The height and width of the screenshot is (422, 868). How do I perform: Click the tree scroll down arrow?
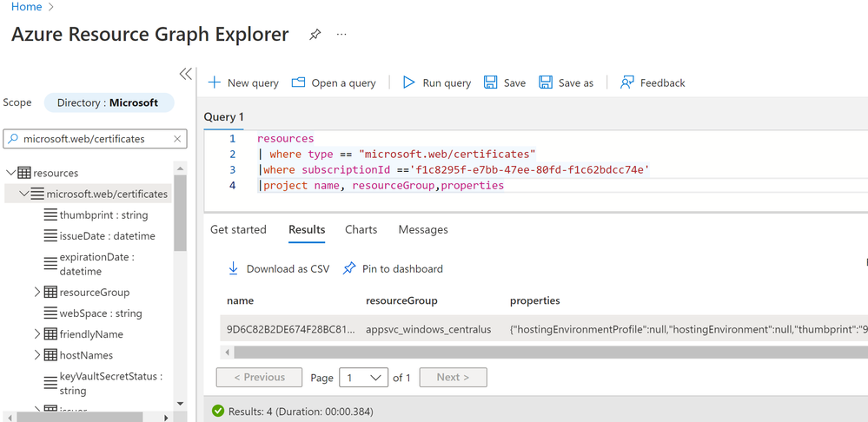click(180, 404)
